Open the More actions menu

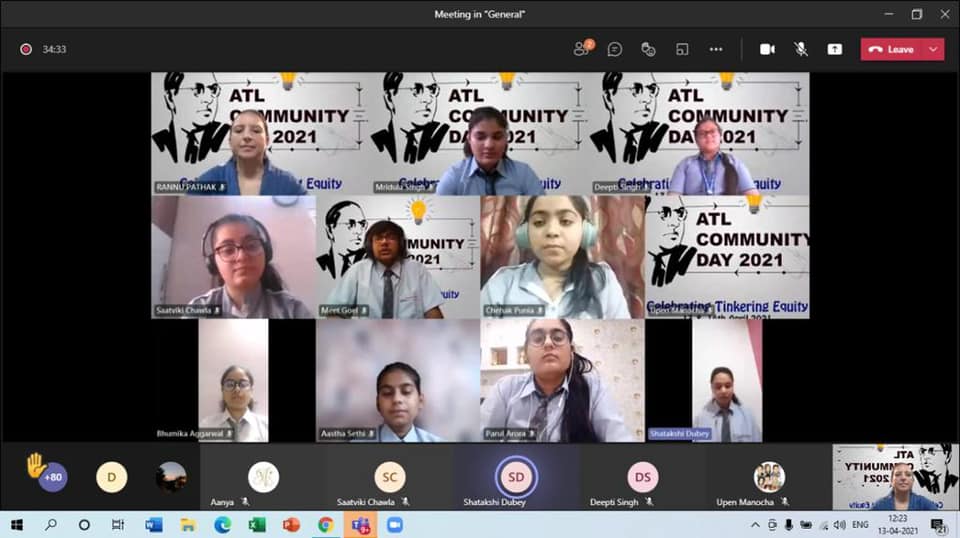716,49
